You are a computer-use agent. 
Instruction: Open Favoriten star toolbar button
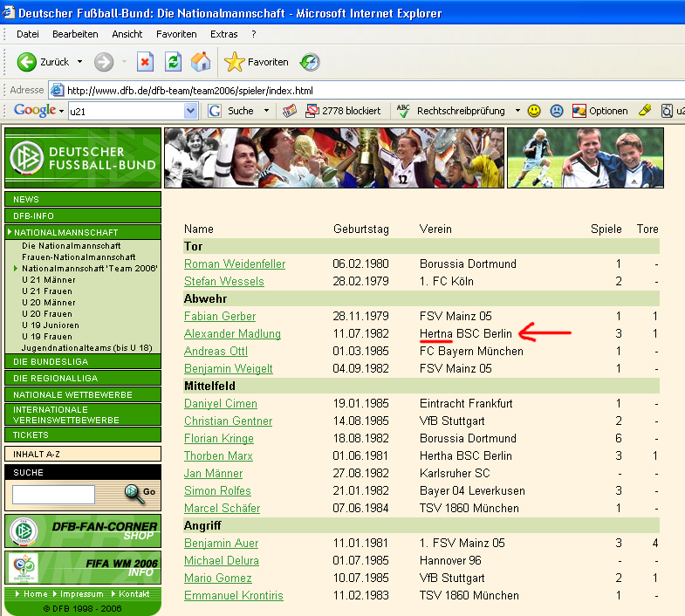point(256,62)
